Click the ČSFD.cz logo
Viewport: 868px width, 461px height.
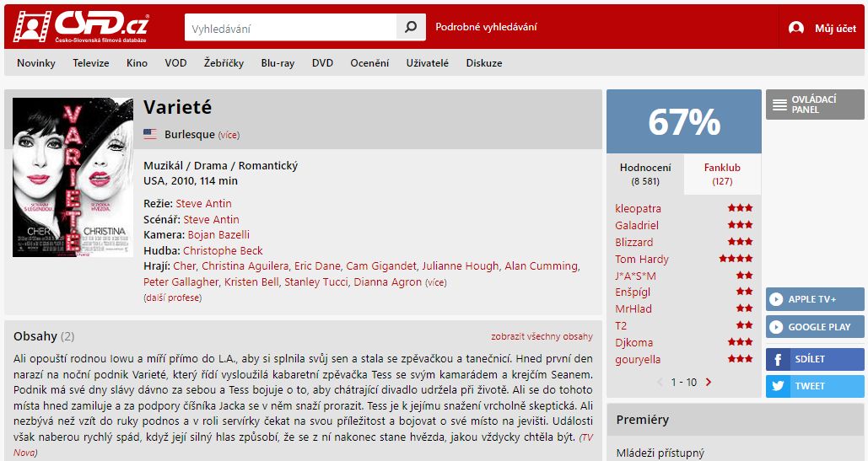[x=81, y=26]
